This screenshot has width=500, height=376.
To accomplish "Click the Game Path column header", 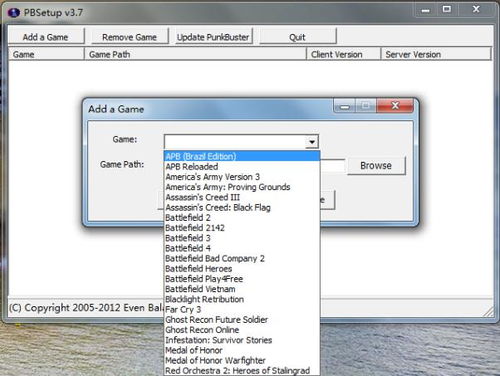I will (195, 54).
